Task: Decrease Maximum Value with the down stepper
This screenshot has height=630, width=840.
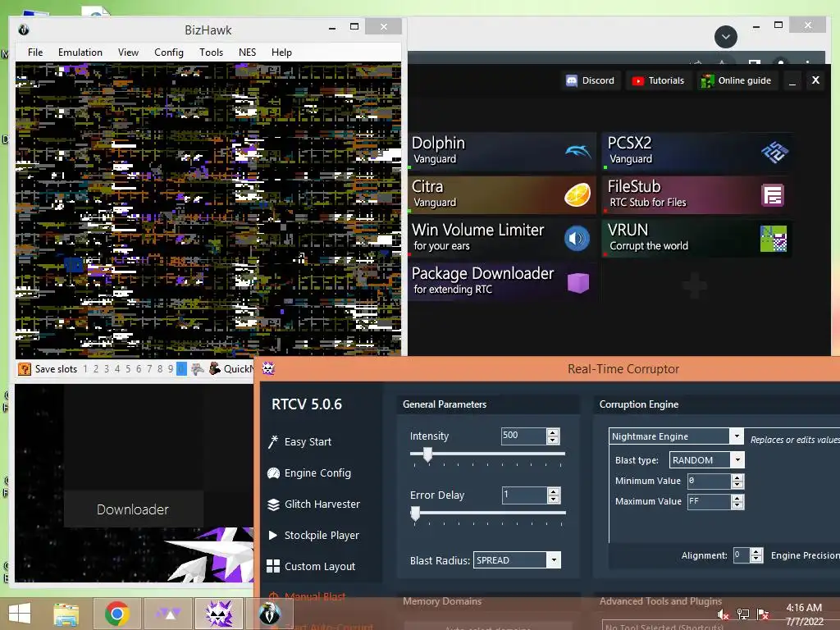Action: coord(737,505)
